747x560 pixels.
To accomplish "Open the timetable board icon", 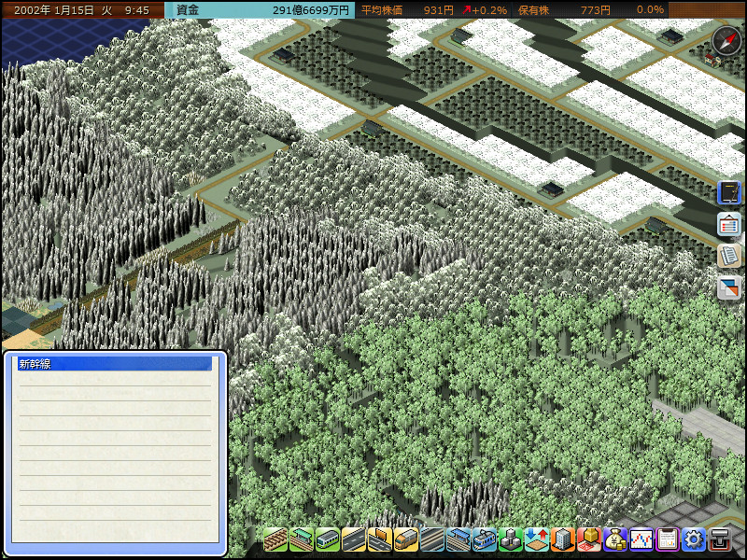I will click(x=729, y=224).
